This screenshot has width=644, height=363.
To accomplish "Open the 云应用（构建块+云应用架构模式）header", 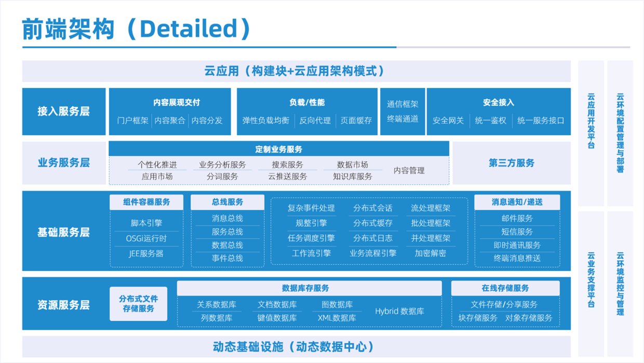I will pyautogui.click(x=296, y=71).
